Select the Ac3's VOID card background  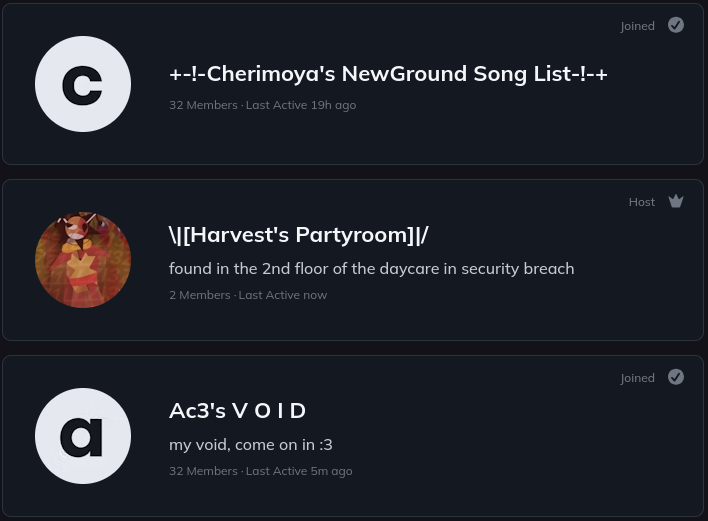[x=353, y=436]
